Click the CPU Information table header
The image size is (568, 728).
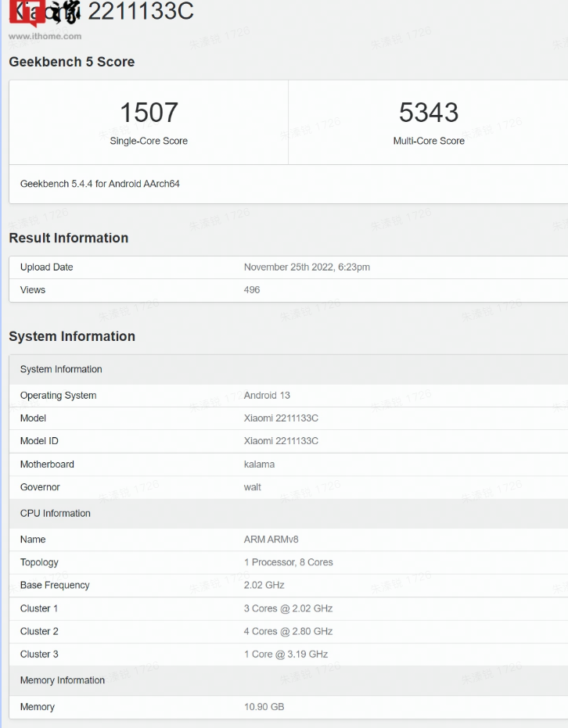pyautogui.click(x=56, y=514)
